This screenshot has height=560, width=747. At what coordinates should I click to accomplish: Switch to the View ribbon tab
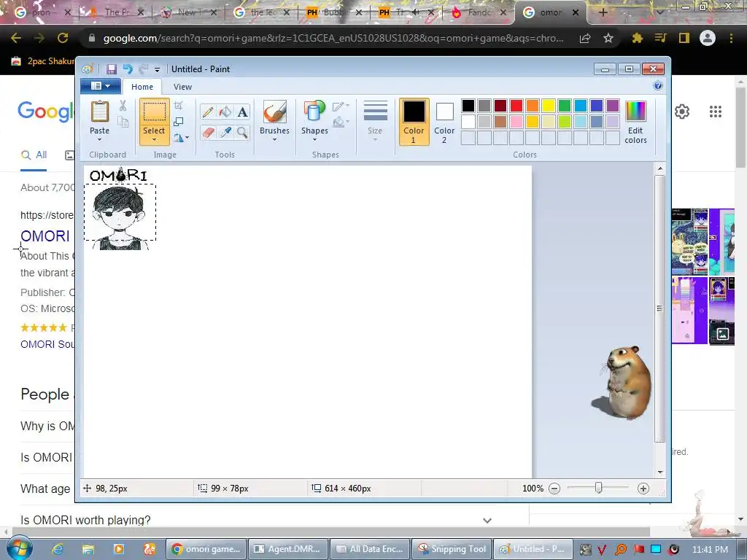click(182, 87)
